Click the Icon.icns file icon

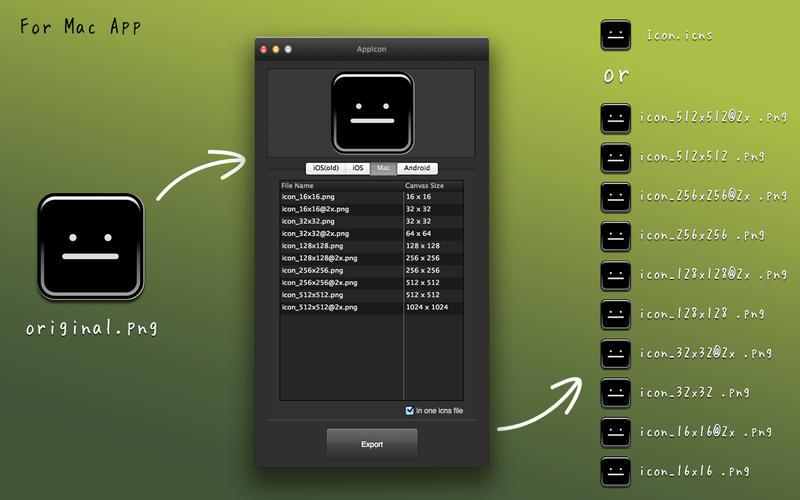click(x=616, y=35)
